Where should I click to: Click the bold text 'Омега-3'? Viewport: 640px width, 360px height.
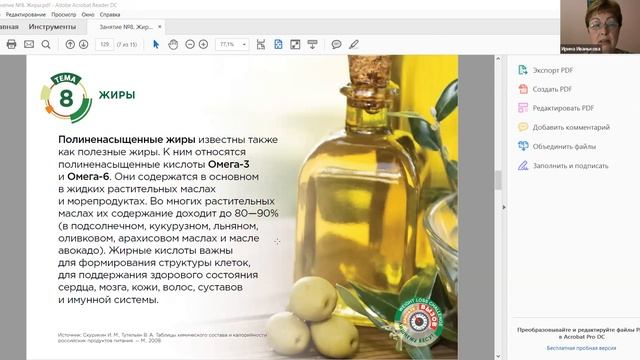coord(229,164)
